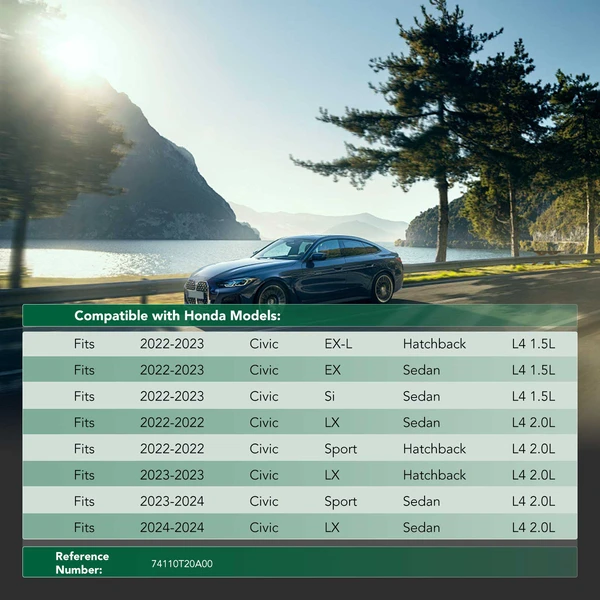This screenshot has height=600, width=600.
Task: Select the EX-L trim cell
Action: coord(338,344)
